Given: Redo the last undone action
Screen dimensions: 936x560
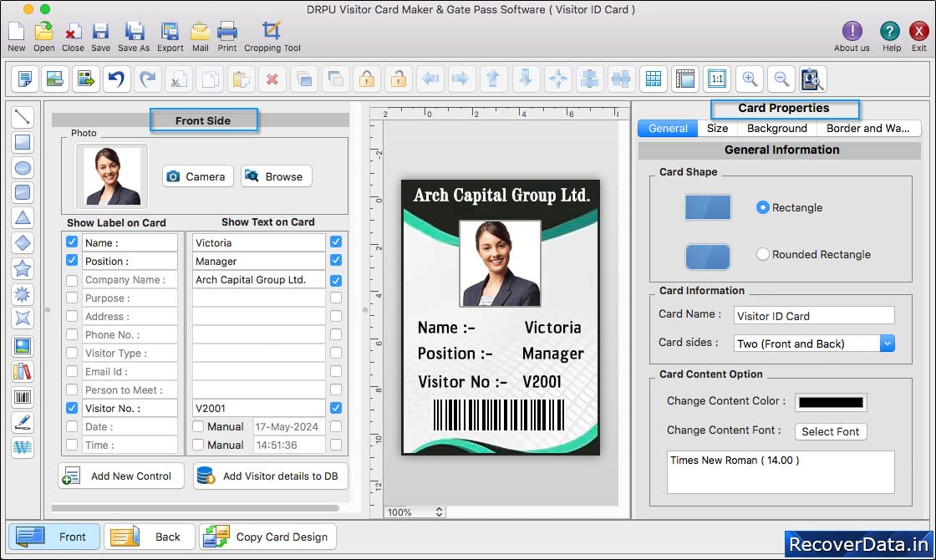Looking at the screenshot, I should tap(147, 79).
